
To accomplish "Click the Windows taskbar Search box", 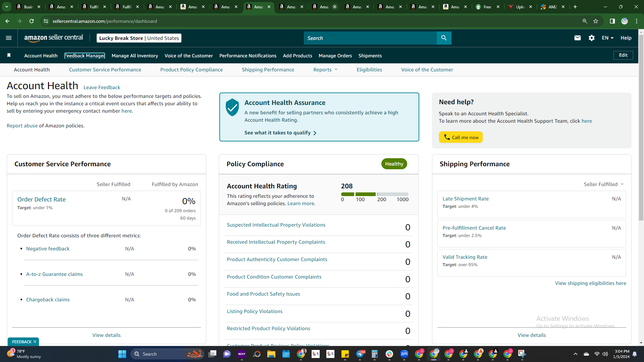I will tap(167, 354).
